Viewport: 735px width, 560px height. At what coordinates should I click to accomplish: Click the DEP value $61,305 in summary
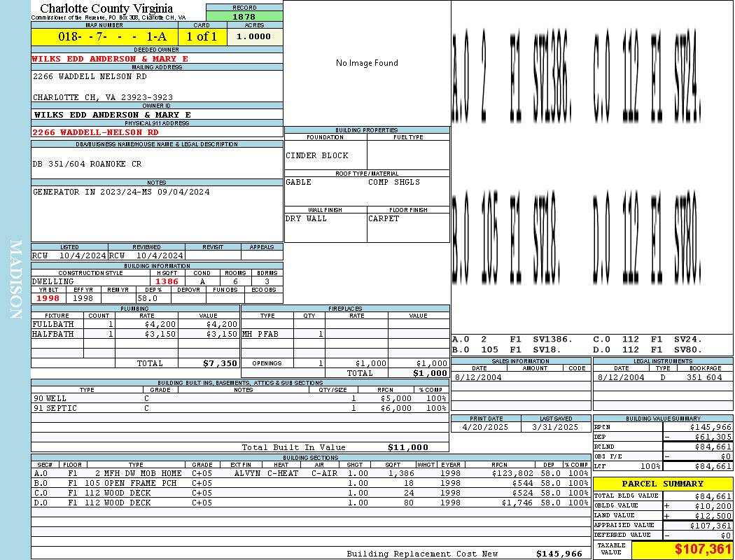[x=713, y=437]
